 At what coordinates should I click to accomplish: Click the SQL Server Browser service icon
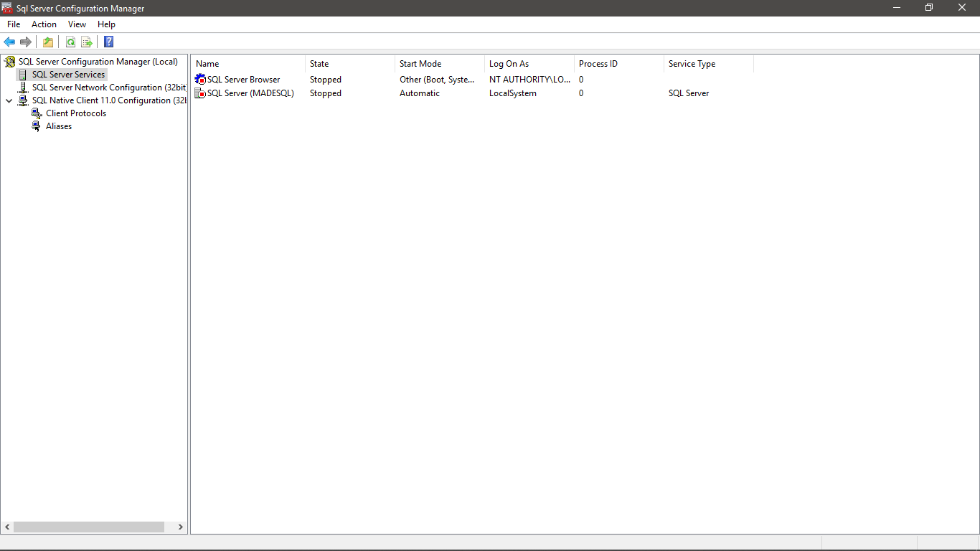pyautogui.click(x=200, y=80)
